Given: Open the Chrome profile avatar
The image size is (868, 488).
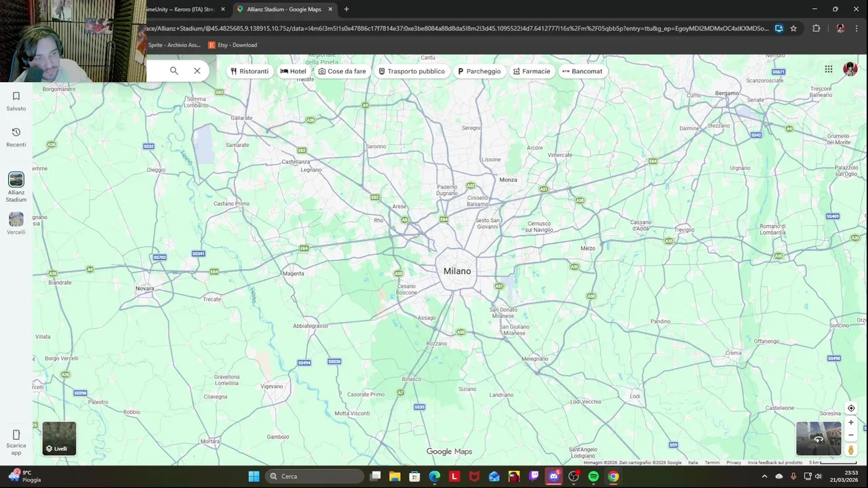Looking at the screenshot, I should [x=840, y=28].
